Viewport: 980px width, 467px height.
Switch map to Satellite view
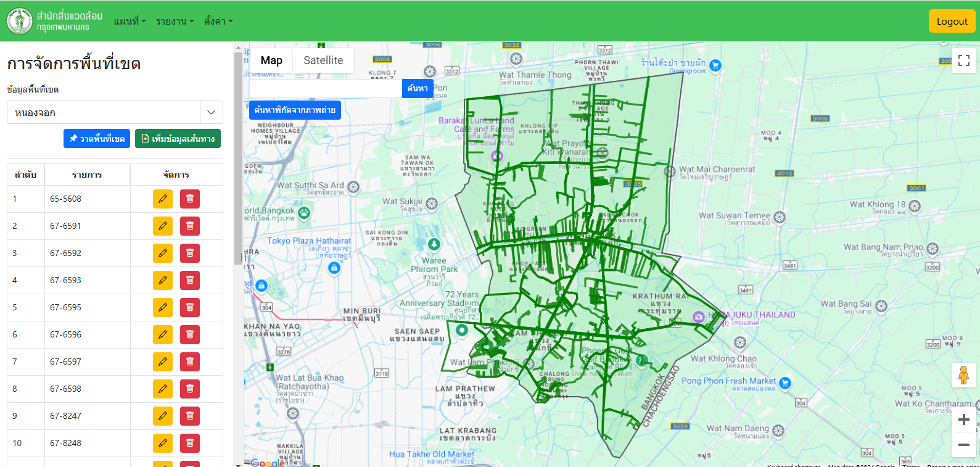point(323,60)
